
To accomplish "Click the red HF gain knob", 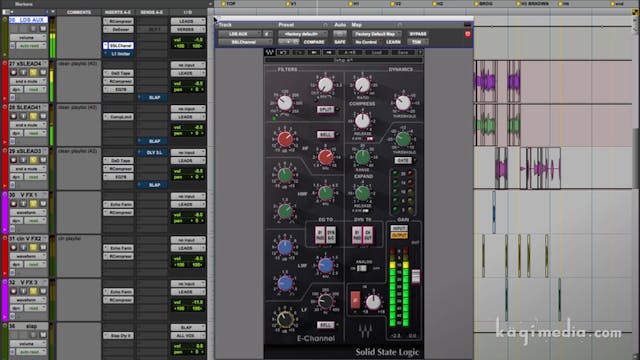I will click(285, 139).
